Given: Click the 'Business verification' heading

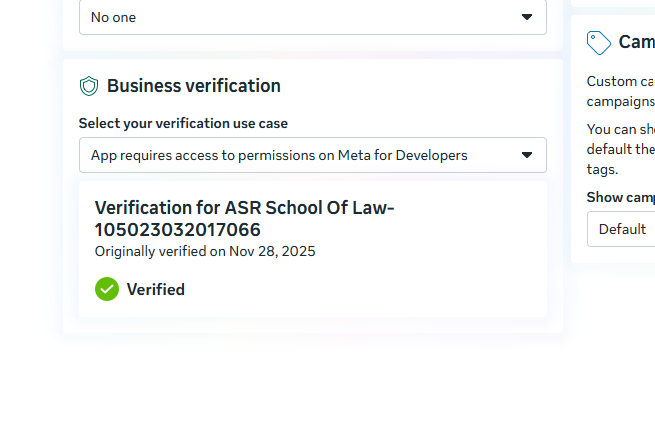Looking at the screenshot, I should tap(194, 86).
